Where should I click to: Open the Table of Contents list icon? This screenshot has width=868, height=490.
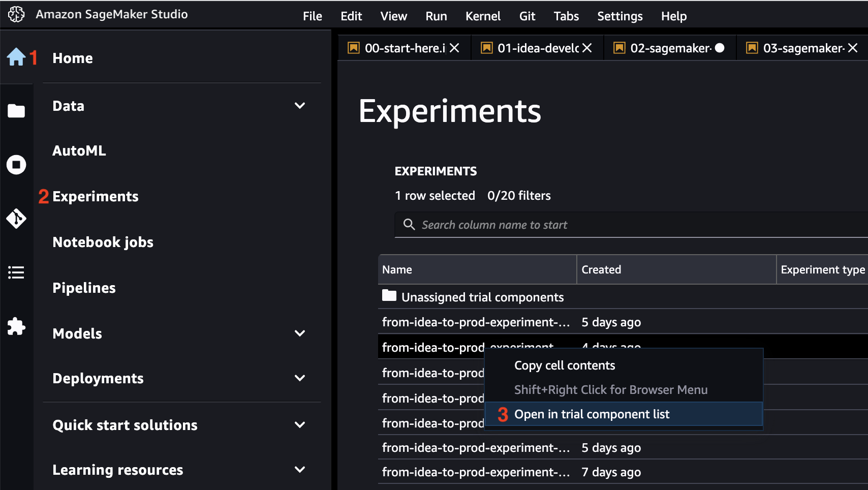click(x=16, y=272)
